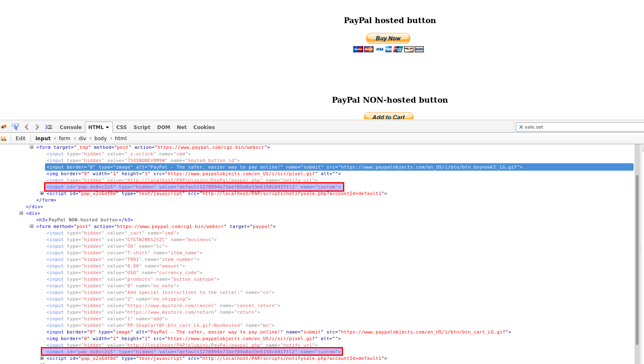
Task: Open the Net panel tab
Action: click(x=182, y=127)
